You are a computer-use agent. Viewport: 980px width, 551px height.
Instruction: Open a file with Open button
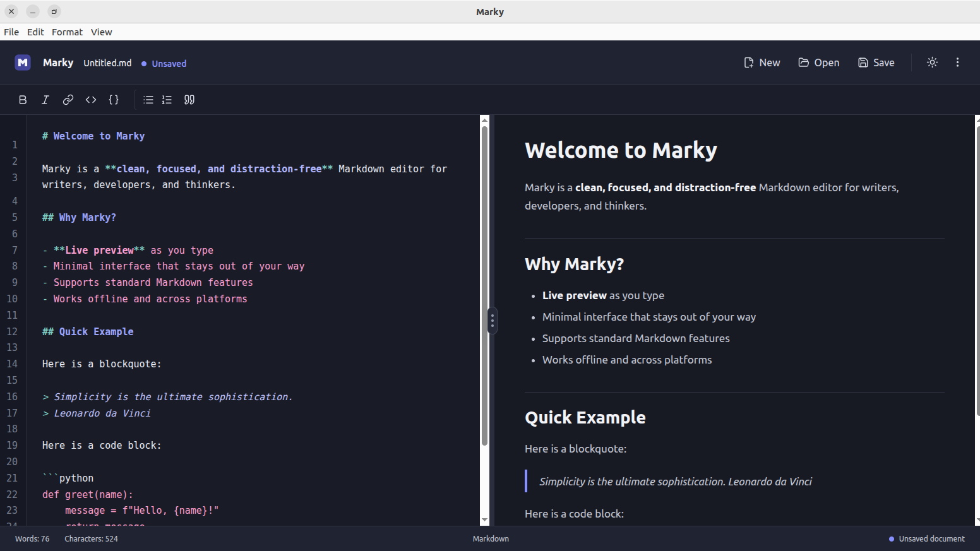tap(819, 62)
